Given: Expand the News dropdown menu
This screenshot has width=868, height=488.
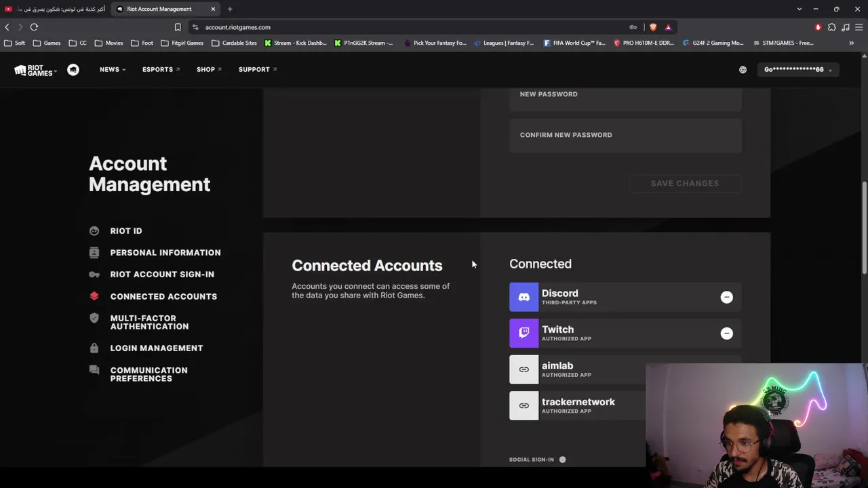Looking at the screenshot, I should pyautogui.click(x=113, y=70).
